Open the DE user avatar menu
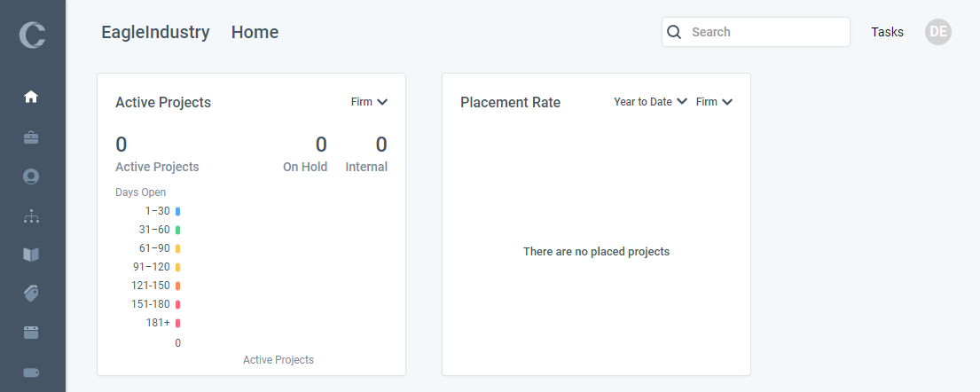Image resolution: width=980 pixels, height=392 pixels. [x=937, y=32]
